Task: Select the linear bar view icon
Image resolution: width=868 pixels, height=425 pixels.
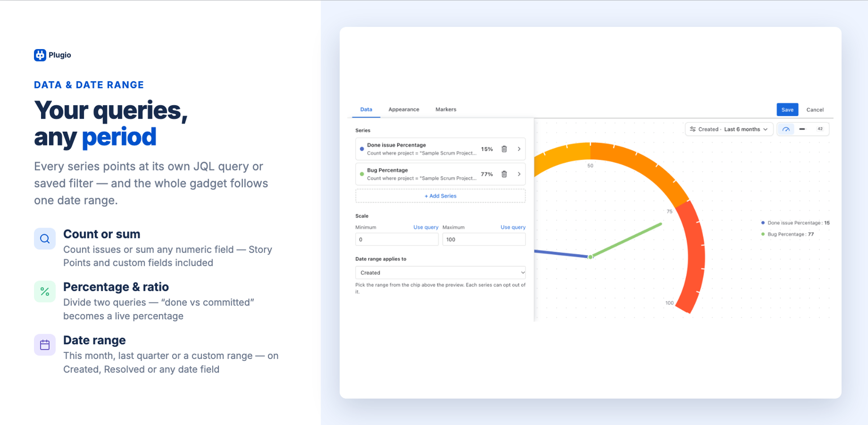Action: [802, 129]
